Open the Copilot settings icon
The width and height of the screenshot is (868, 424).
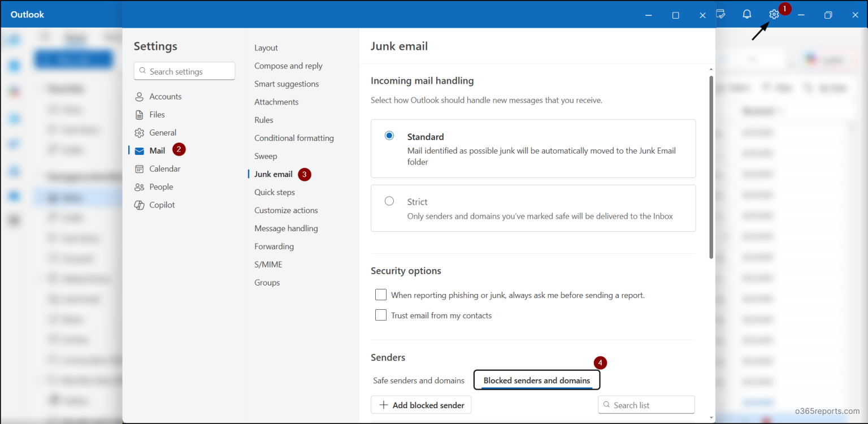point(139,205)
